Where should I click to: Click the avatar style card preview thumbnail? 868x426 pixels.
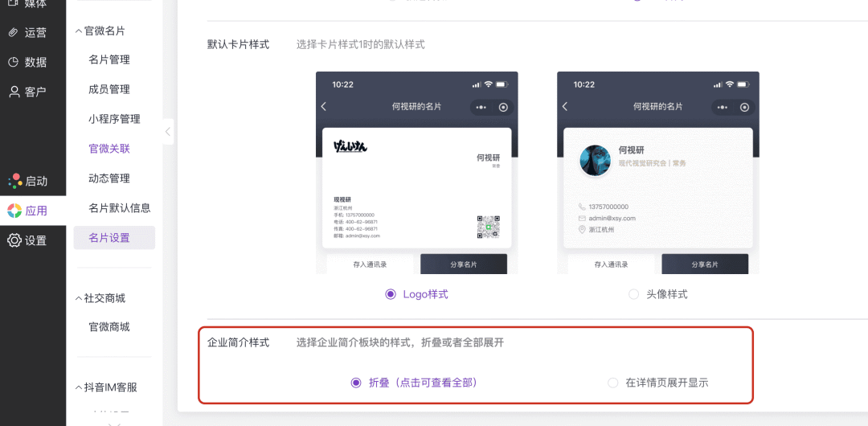click(657, 173)
